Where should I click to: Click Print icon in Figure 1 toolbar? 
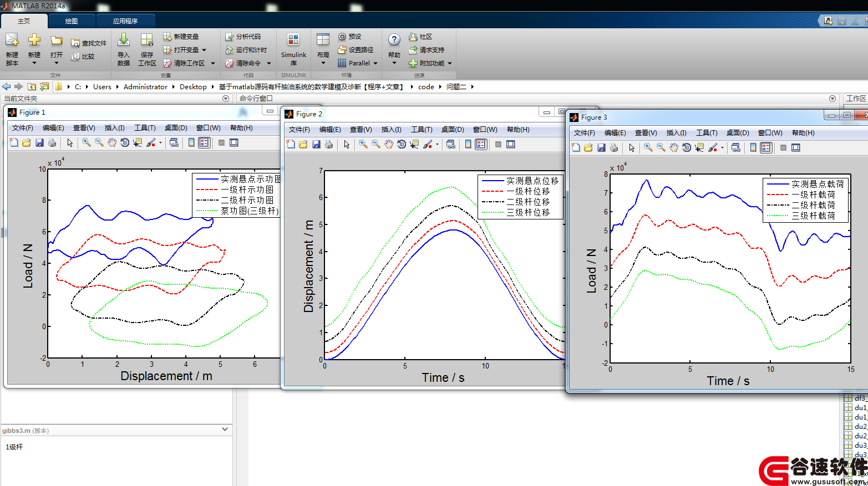click(52, 142)
